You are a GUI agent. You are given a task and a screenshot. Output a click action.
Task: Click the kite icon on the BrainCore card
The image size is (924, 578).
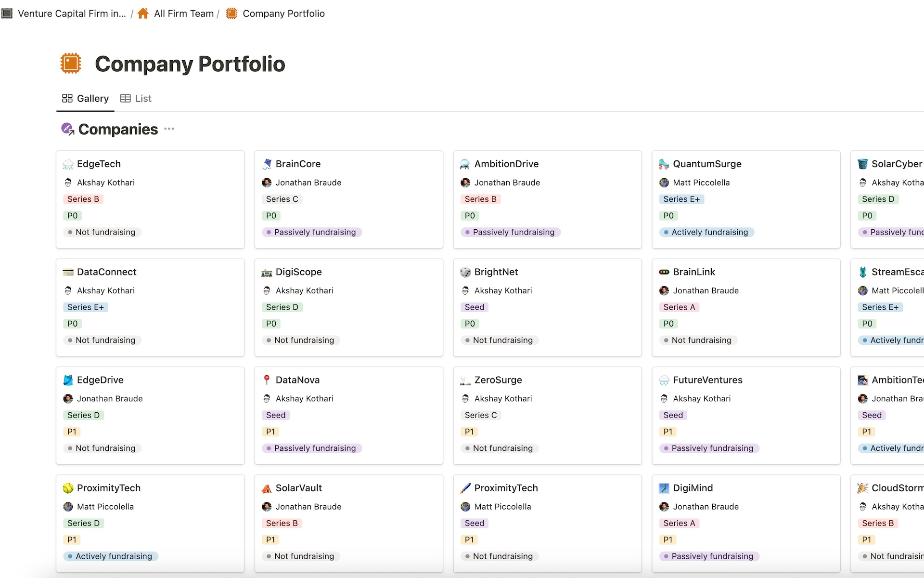pyautogui.click(x=267, y=164)
